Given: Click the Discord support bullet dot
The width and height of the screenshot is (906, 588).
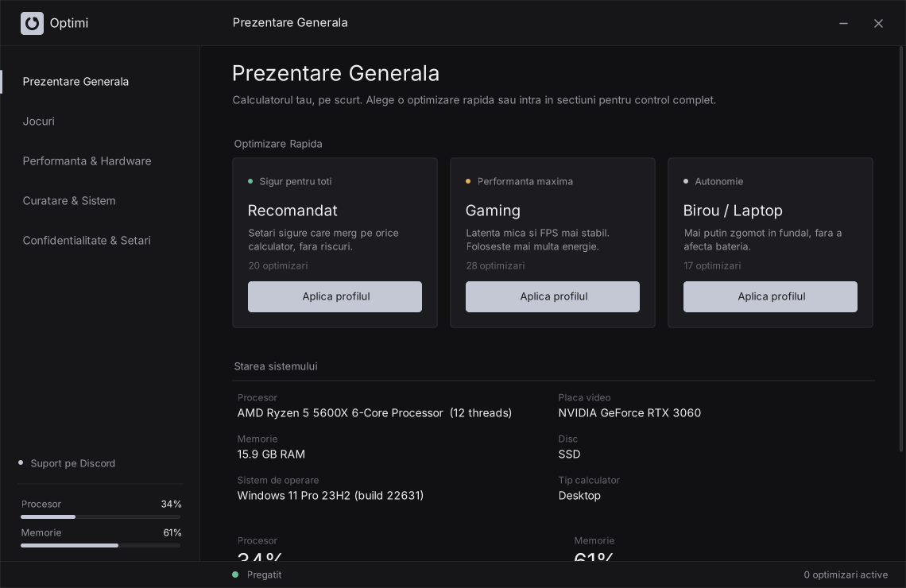Looking at the screenshot, I should 21,462.
